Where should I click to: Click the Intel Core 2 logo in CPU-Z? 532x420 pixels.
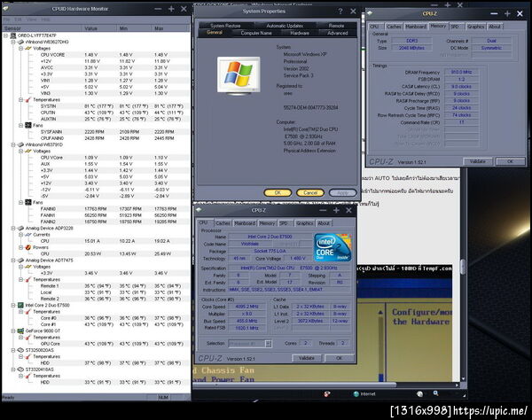(x=332, y=247)
